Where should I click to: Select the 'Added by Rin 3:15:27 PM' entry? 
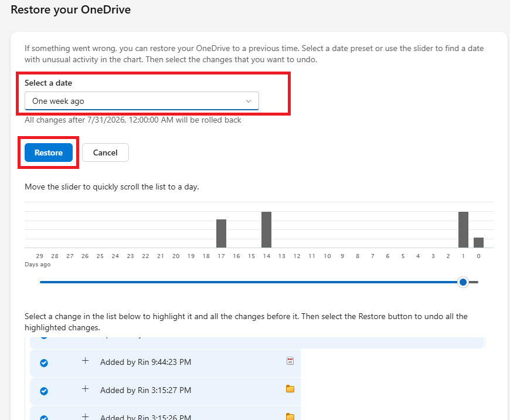point(165,391)
